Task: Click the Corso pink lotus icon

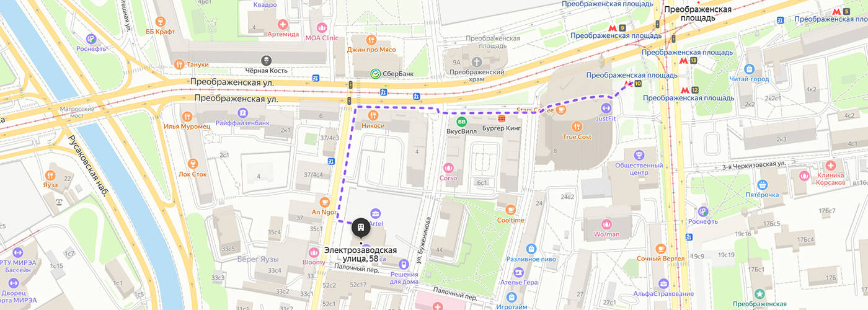Action: [x=448, y=167]
